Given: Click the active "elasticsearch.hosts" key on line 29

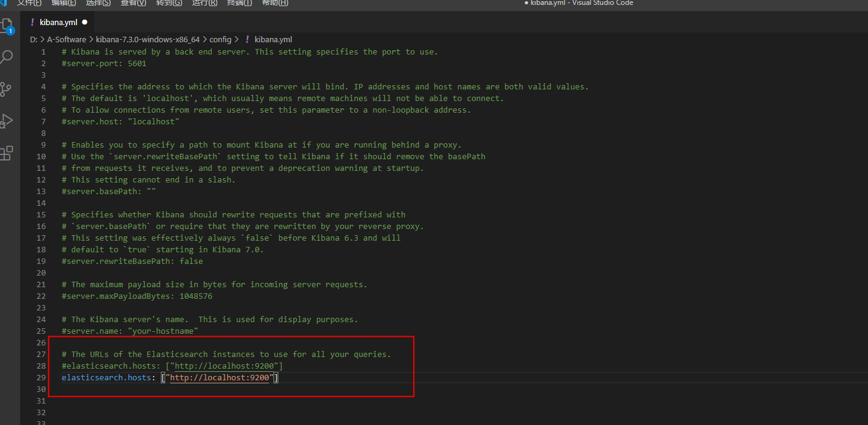Looking at the screenshot, I should point(106,378).
